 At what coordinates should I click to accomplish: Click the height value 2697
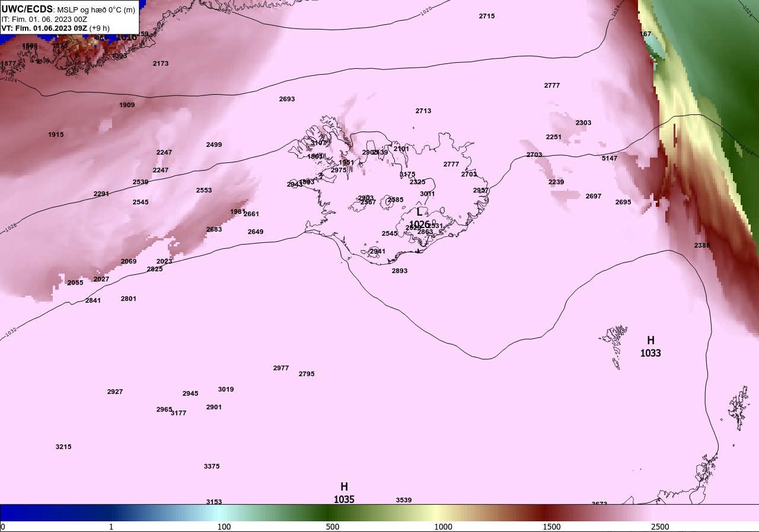[x=594, y=196]
